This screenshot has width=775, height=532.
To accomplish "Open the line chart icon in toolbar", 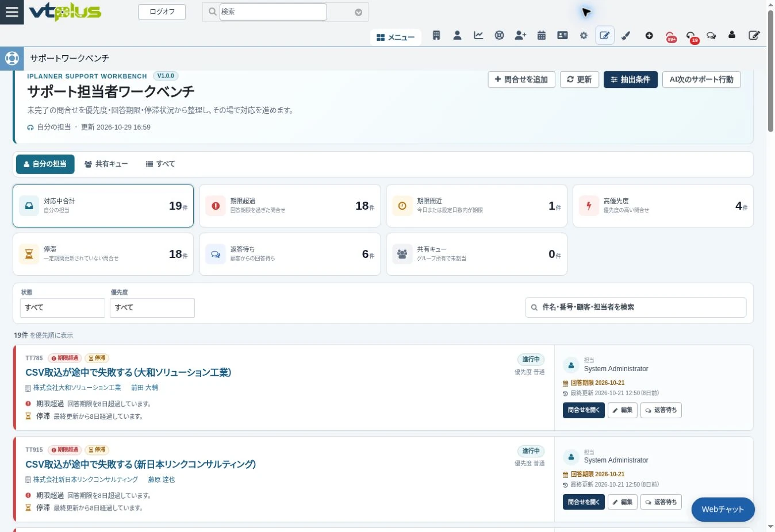I will [478, 36].
